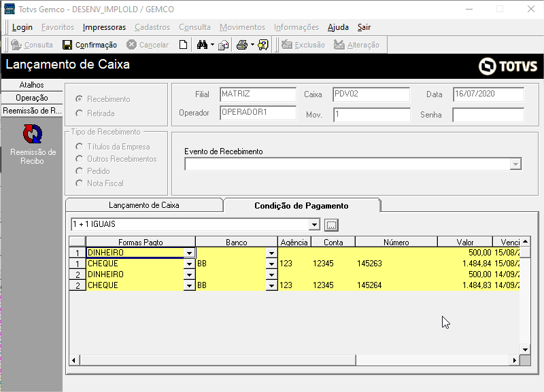
Task: Expand the 1 + 1 IGUAIS payment condition combo
Action: click(313, 224)
